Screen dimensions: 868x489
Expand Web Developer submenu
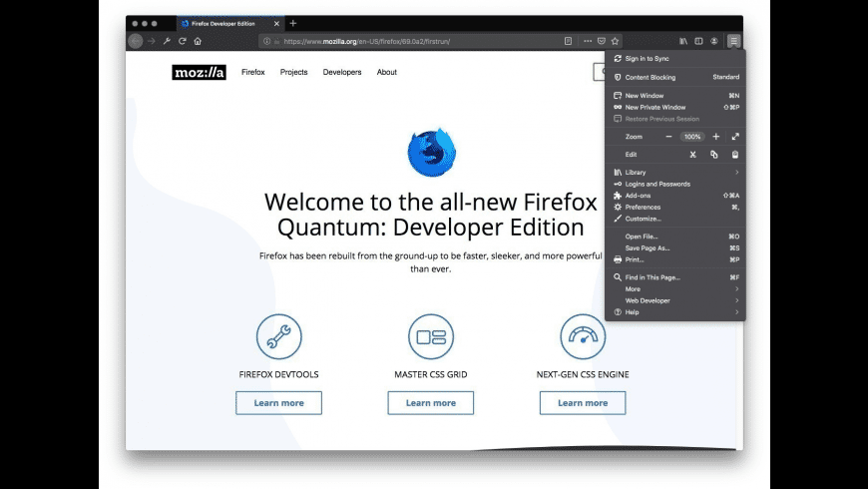[675, 300]
